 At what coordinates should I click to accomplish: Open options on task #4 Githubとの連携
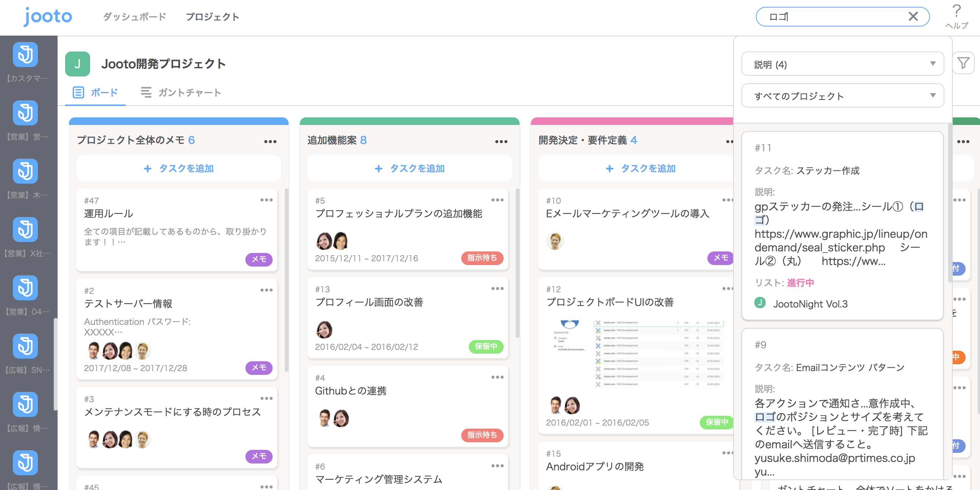tap(497, 377)
